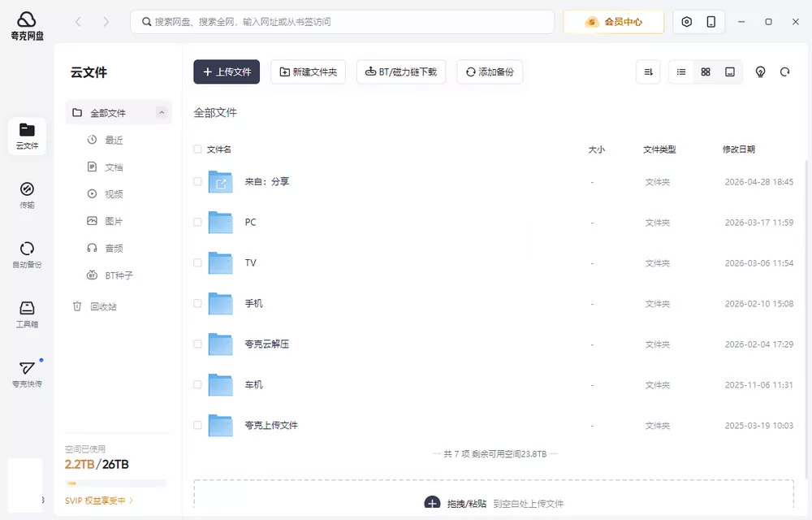Go forward with the right arrow
The image size is (812, 520).
[106, 22]
